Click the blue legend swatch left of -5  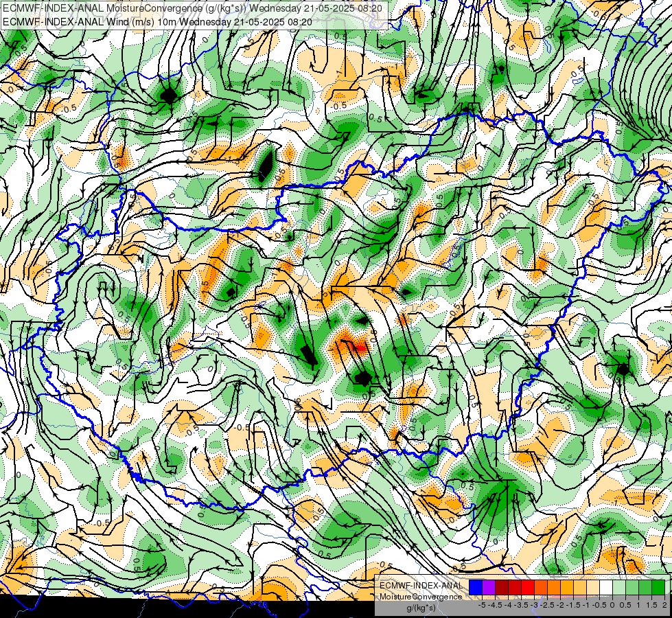pos(476,587)
